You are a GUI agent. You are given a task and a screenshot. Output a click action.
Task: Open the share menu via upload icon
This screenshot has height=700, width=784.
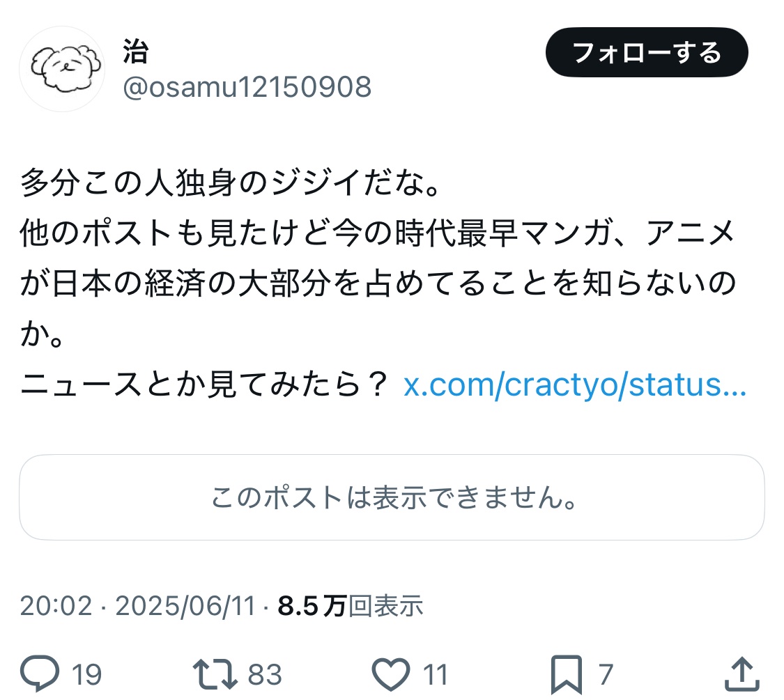pyautogui.click(x=739, y=674)
